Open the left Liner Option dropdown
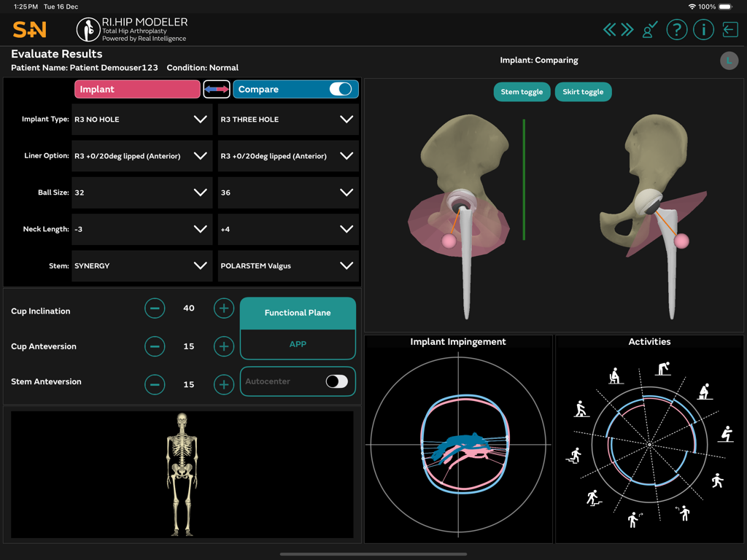Screen dimensions: 747x560 (142, 156)
